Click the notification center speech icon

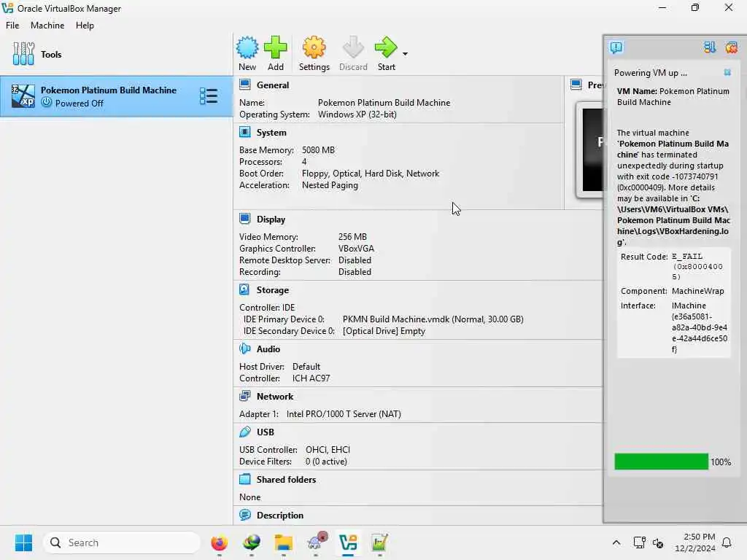[616, 47]
